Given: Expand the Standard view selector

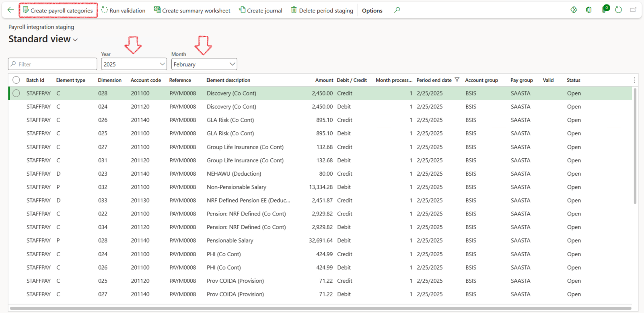Looking at the screenshot, I should pyautogui.click(x=43, y=39).
